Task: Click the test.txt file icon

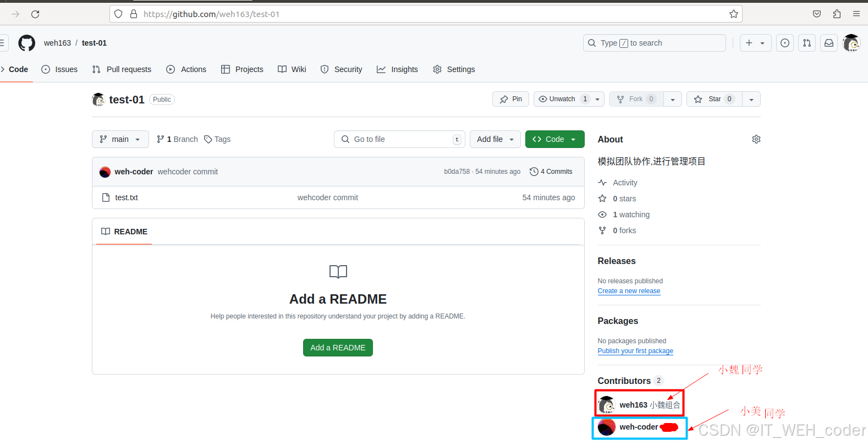Action: [x=106, y=197]
